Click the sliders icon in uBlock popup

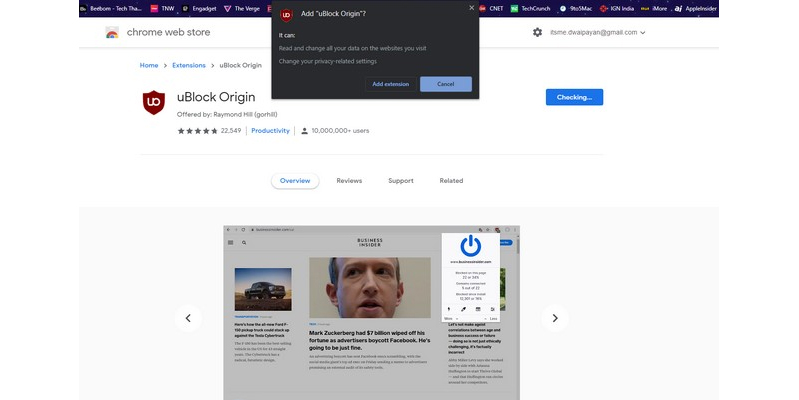(493, 309)
